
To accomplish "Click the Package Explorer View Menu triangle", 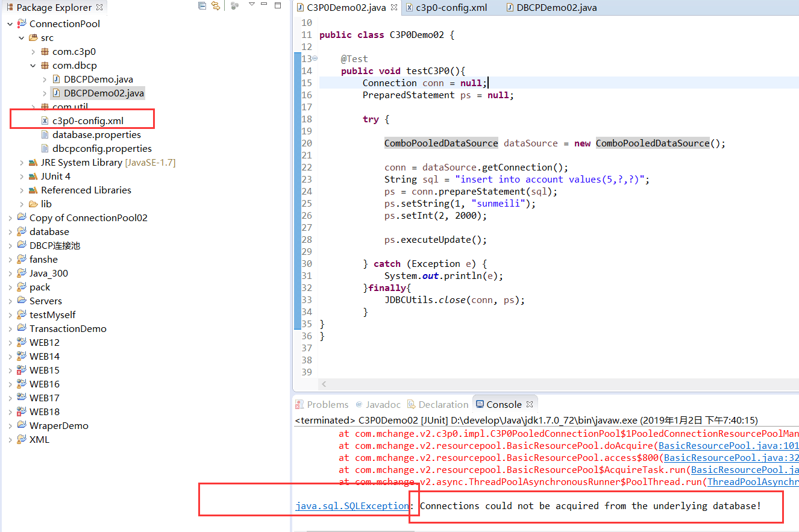I will tap(251, 5).
